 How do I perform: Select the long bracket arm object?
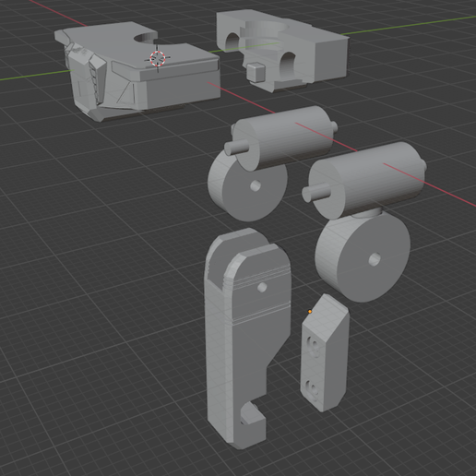pyautogui.click(x=247, y=338)
